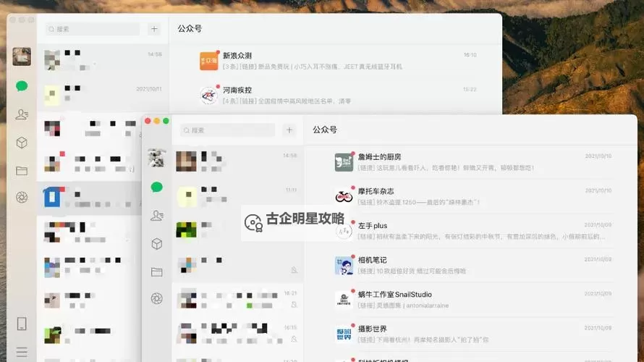Open hamburger menu in the back window sidebar

pos(22,352)
